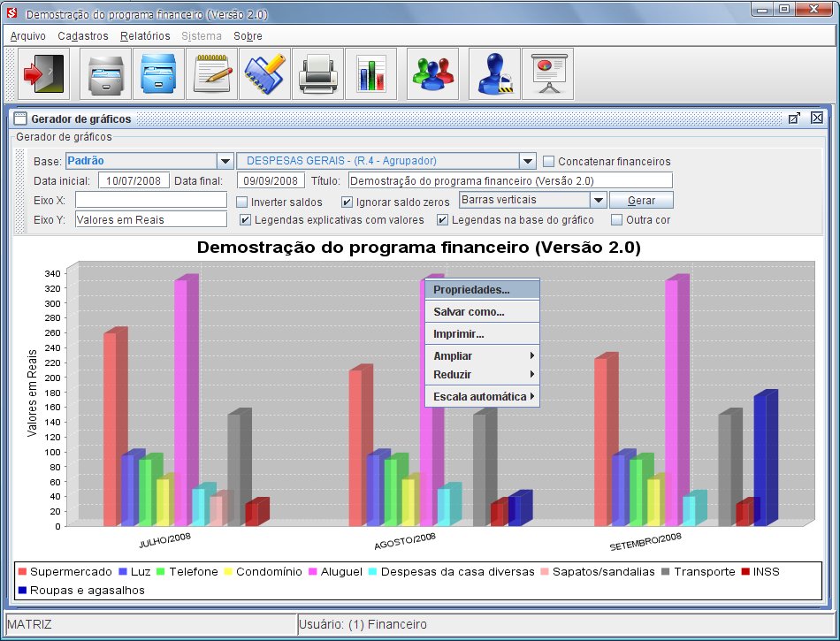Open the blue file drawer toolbar icon

point(158,74)
